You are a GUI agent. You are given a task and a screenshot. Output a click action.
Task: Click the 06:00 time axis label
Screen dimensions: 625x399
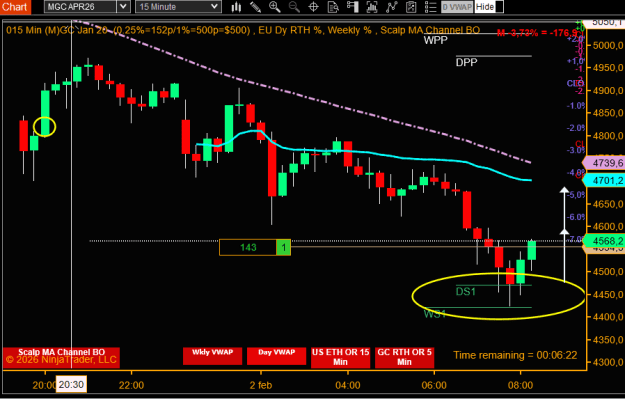point(434,385)
